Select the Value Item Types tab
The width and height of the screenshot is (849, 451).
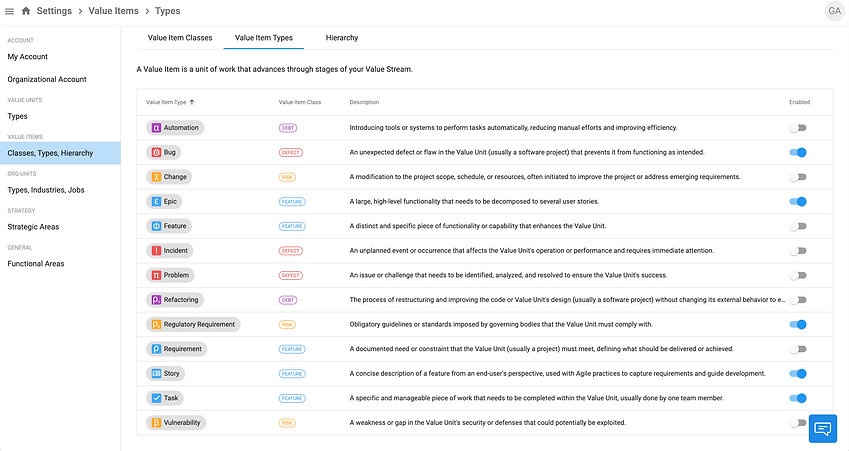point(264,38)
